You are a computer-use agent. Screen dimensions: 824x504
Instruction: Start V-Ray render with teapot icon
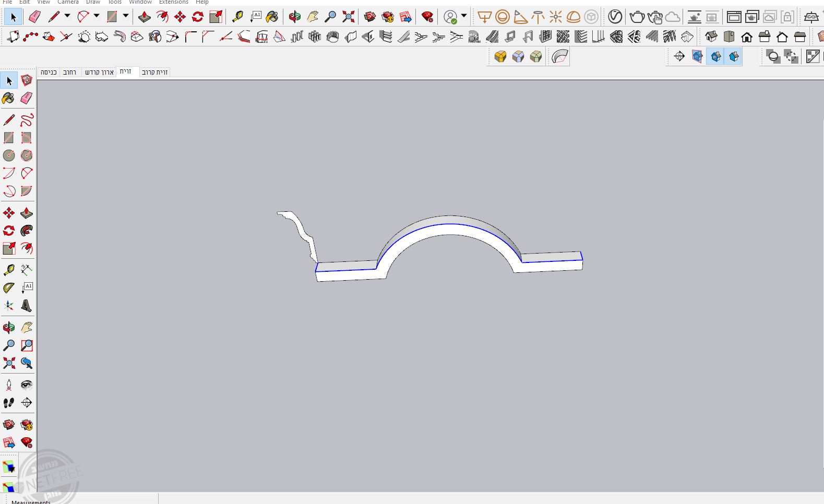637,17
